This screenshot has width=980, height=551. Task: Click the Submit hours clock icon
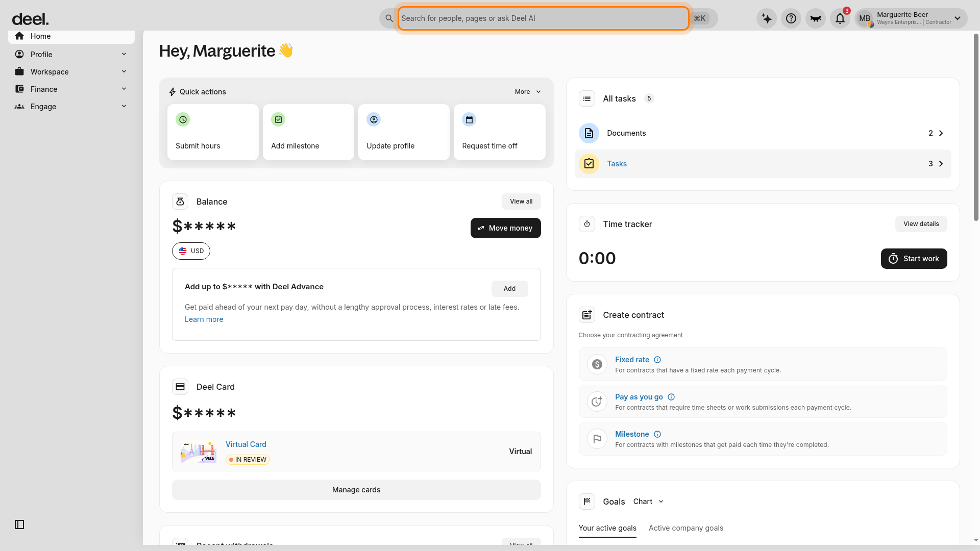click(x=183, y=119)
